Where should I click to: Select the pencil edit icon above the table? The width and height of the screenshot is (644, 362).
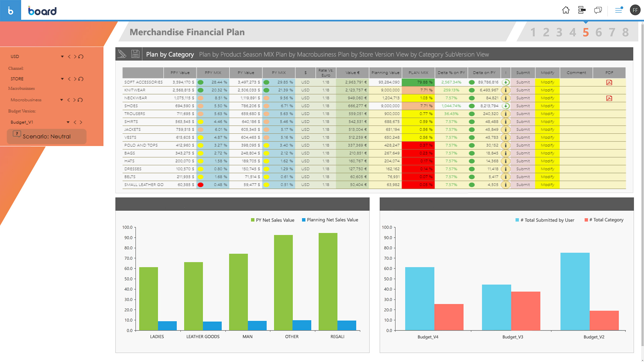coord(122,54)
